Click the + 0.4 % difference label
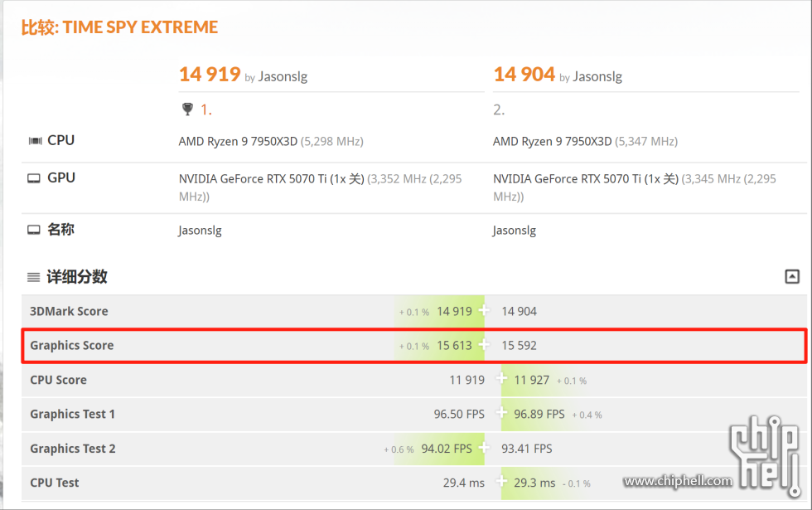 [x=587, y=415]
